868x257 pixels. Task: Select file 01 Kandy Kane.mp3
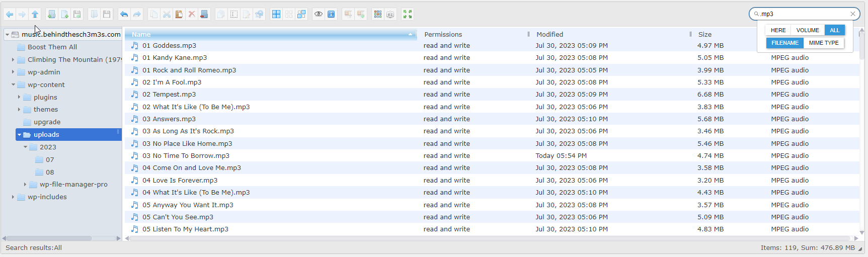click(x=492, y=57)
